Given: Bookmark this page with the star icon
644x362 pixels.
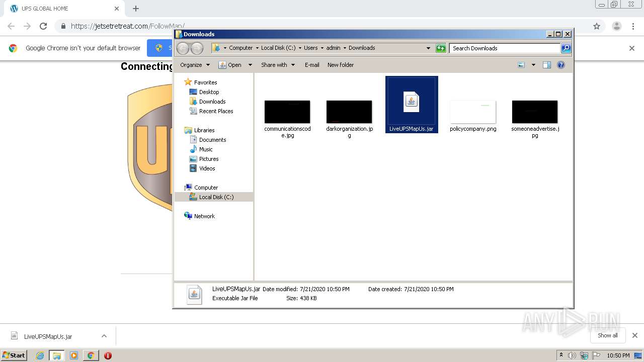Looking at the screenshot, I should coord(597,26).
